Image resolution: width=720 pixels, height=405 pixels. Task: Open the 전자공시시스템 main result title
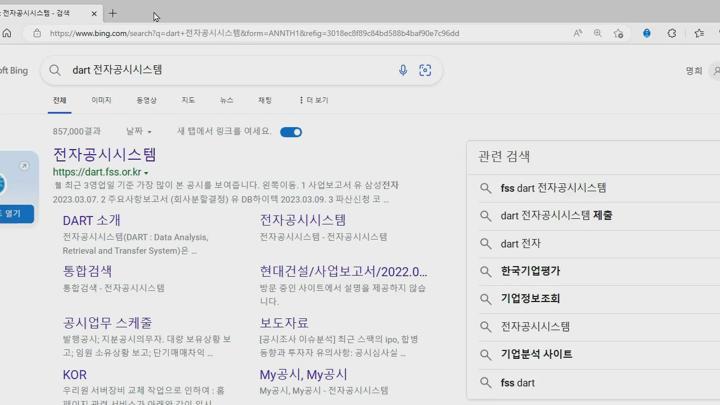pyautogui.click(x=105, y=154)
